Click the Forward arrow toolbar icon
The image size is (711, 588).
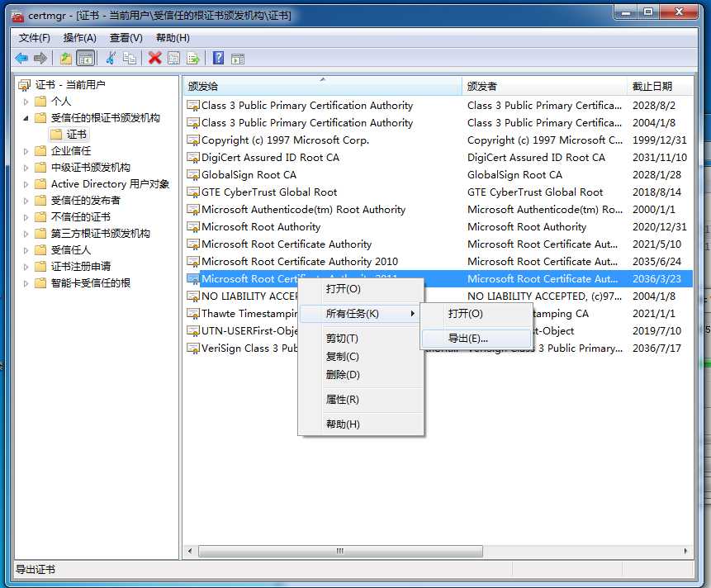(40, 58)
